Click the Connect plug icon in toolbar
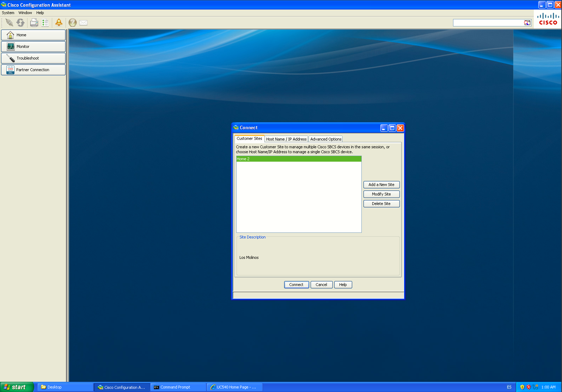 [10, 23]
